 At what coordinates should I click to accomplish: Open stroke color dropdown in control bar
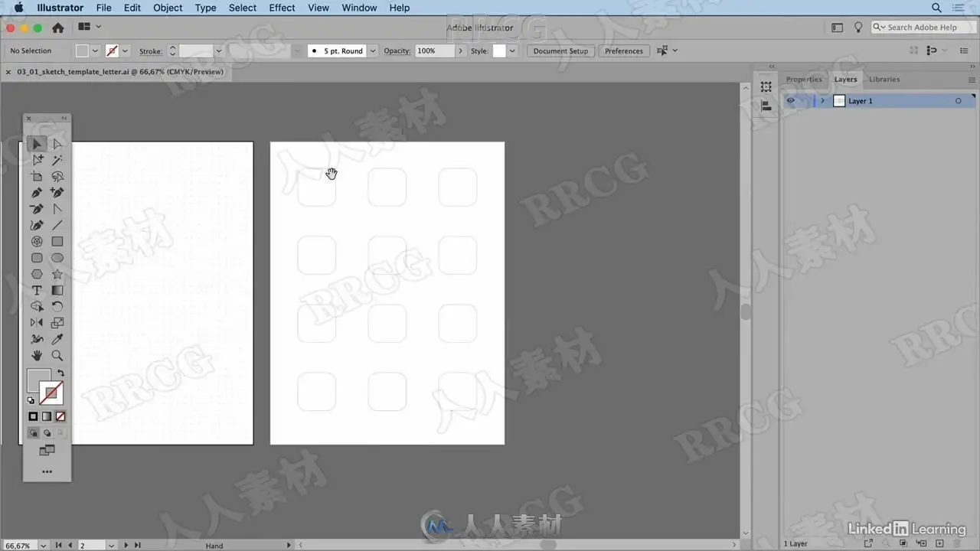point(125,51)
